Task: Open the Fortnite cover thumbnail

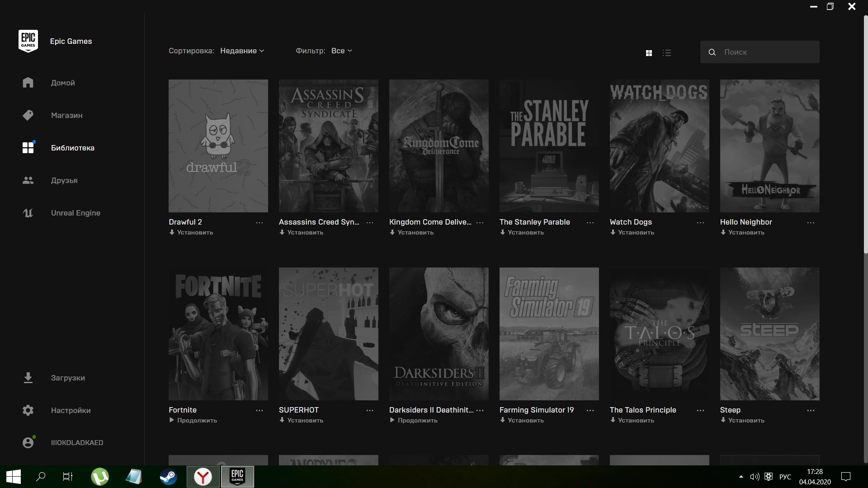Action: pos(218,334)
